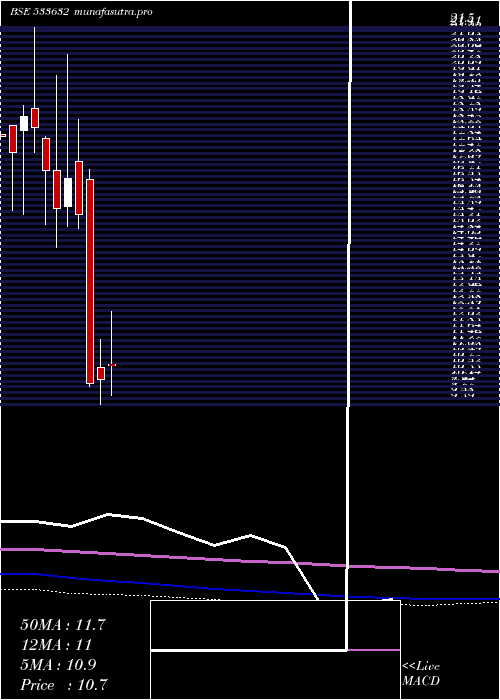500x700 pixels.
Task: Click the '12MA : 11' value
Action: [x=56, y=645]
